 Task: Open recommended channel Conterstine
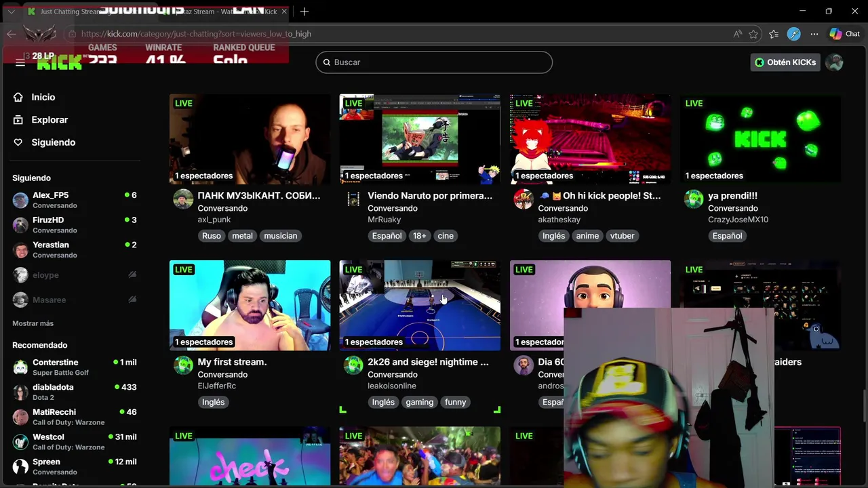point(75,367)
